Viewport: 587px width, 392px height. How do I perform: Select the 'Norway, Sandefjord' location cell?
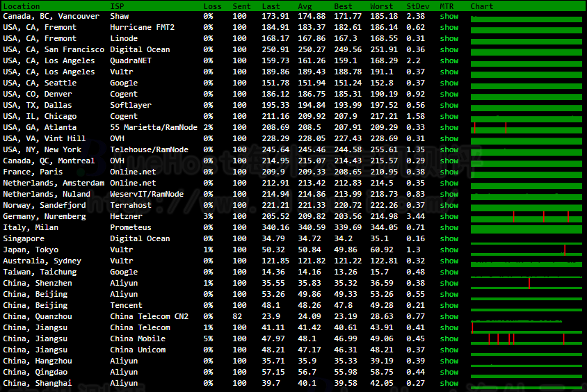[45, 205]
